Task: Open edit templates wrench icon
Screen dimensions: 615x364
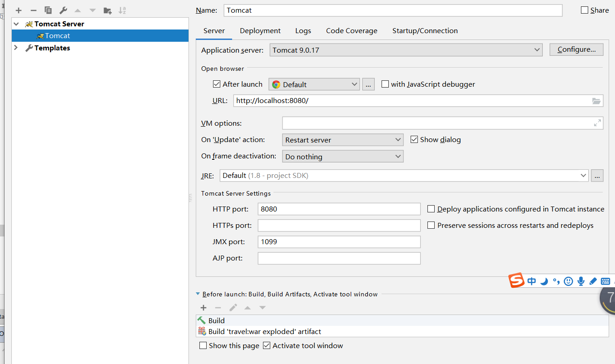Action: tap(63, 10)
